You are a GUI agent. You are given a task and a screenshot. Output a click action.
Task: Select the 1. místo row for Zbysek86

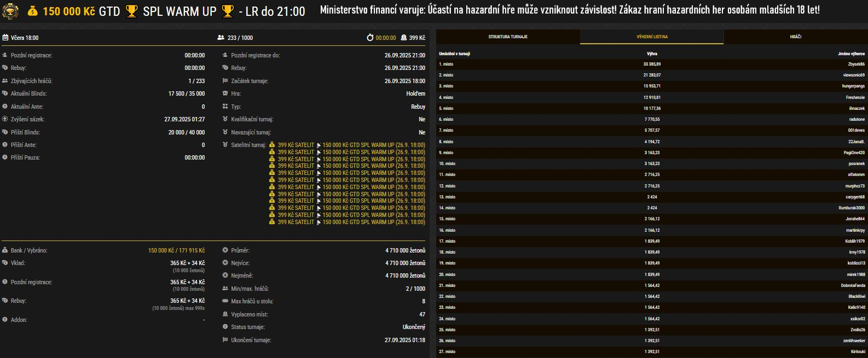pyautogui.click(x=651, y=64)
